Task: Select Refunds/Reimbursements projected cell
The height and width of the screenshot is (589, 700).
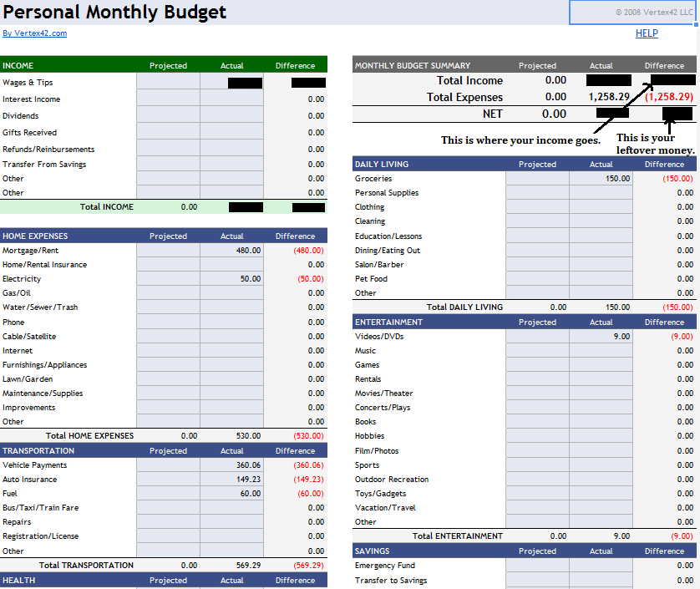Action: (168, 150)
